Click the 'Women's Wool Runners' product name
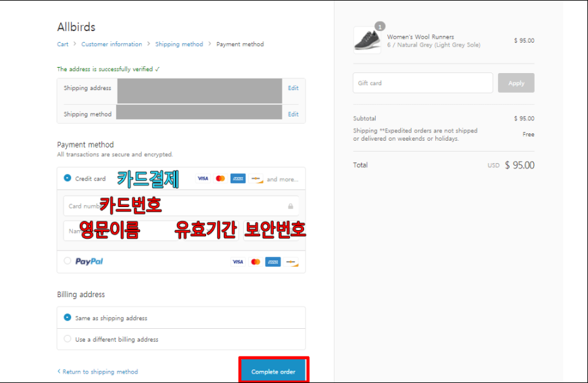The height and width of the screenshot is (383, 588). [x=420, y=37]
